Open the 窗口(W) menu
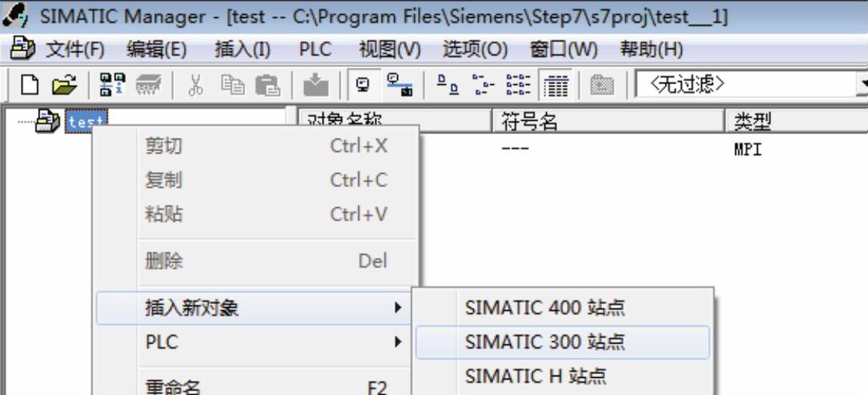The height and width of the screenshot is (395, 868). point(563,50)
